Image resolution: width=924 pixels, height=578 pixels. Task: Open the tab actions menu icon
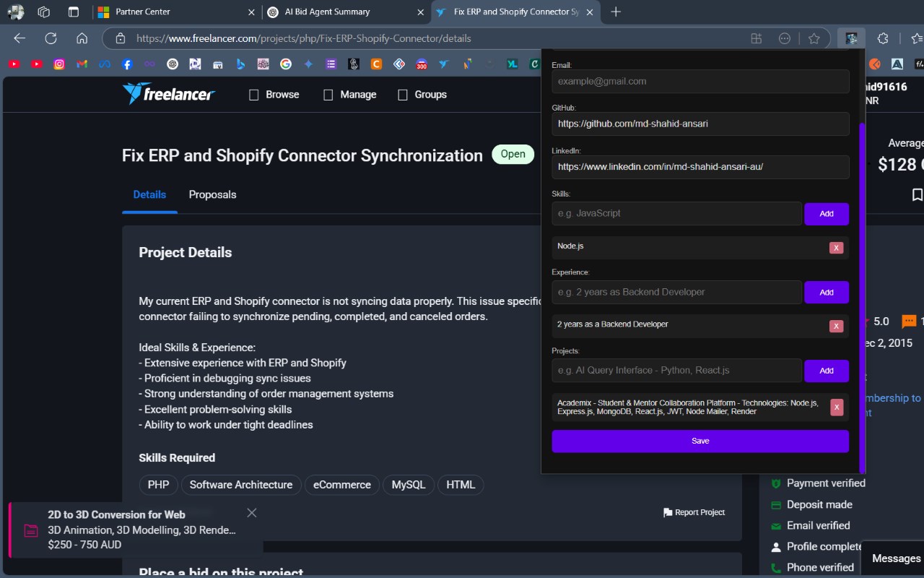73,12
